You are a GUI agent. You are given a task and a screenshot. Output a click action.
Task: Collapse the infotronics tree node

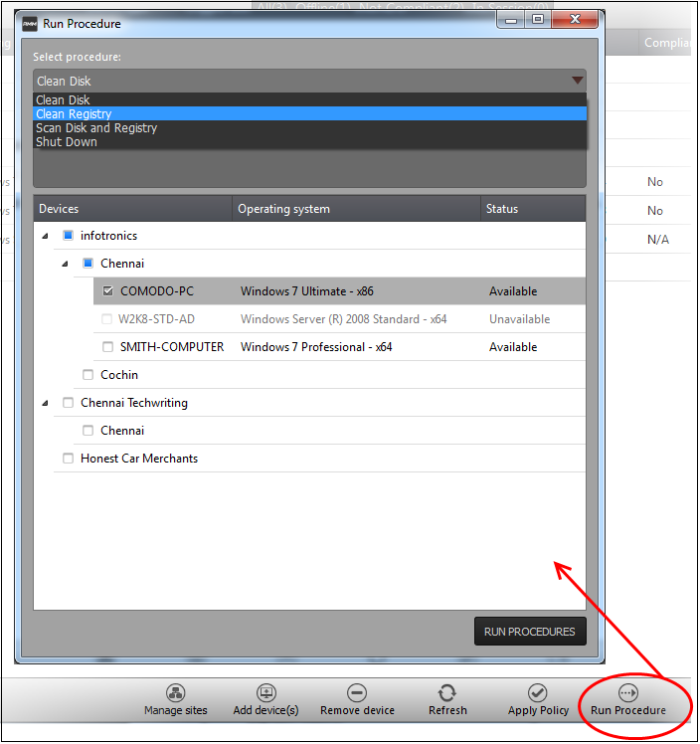click(45, 236)
